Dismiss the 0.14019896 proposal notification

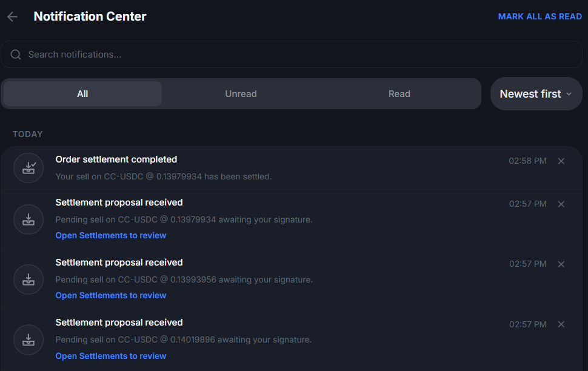[561, 324]
